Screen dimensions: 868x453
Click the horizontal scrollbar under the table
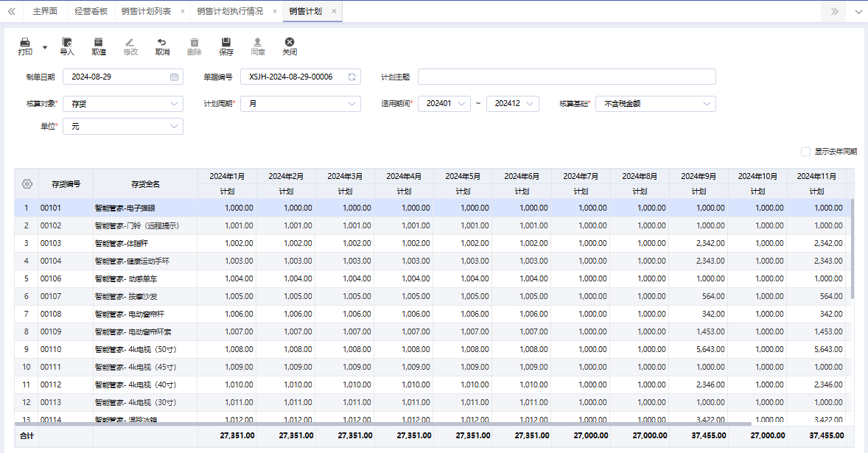coord(383,424)
